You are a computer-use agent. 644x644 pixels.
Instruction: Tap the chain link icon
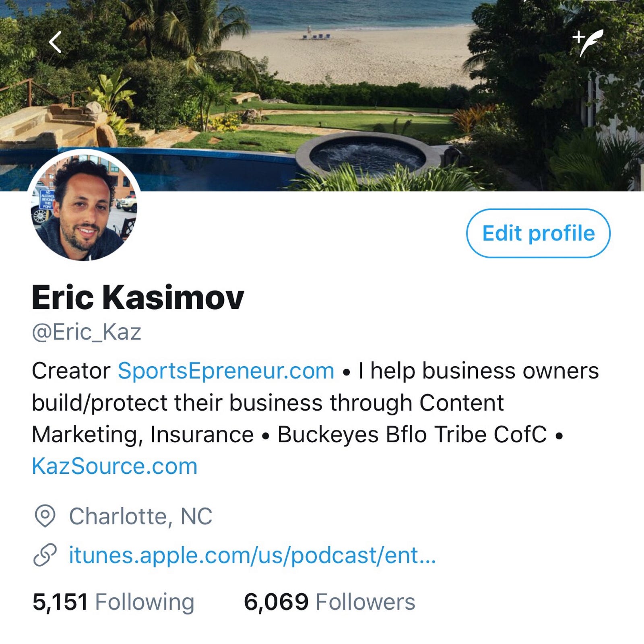45,555
